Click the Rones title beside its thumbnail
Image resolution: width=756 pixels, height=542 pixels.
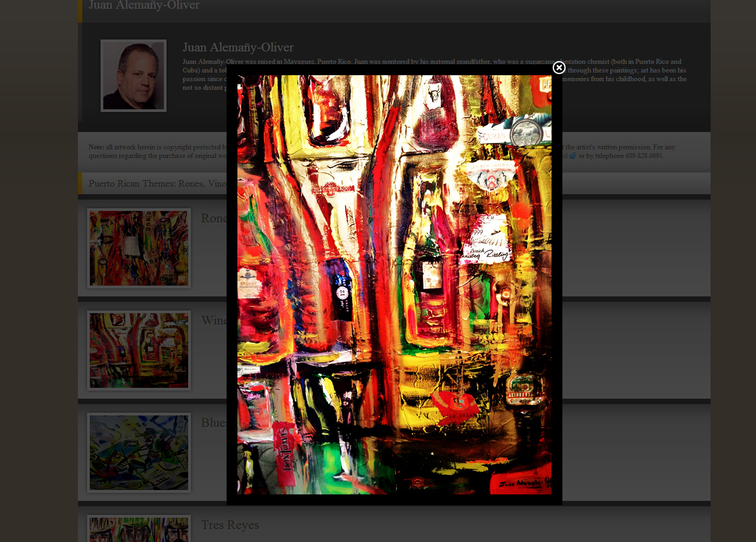(x=214, y=219)
